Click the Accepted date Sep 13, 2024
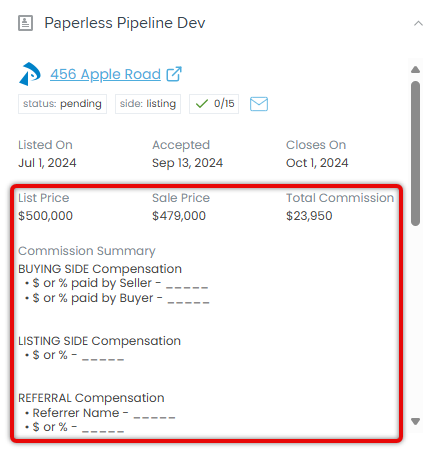This screenshot has width=427, height=452. click(187, 163)
